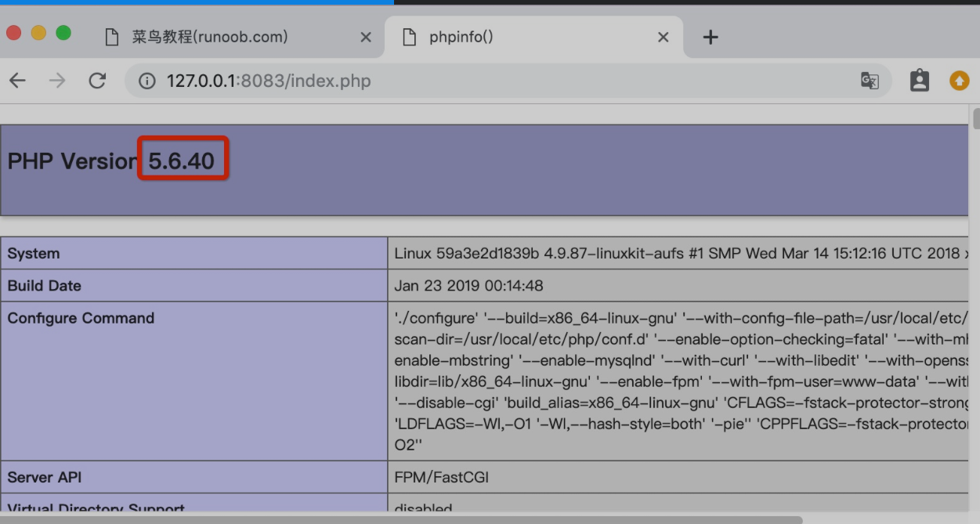
Task: Select the PHP Version heading text
Action: pyautogui.click(x=110, y=161)
